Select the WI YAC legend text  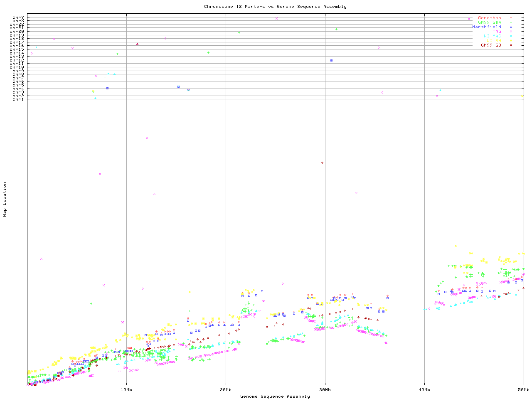pyautogui.click(x=492, y=36)
